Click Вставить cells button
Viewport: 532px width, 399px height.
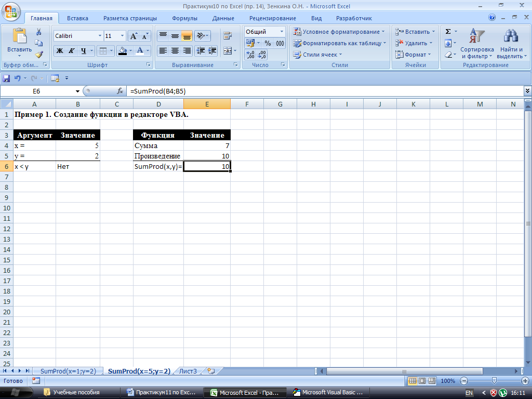click(415, 32)
